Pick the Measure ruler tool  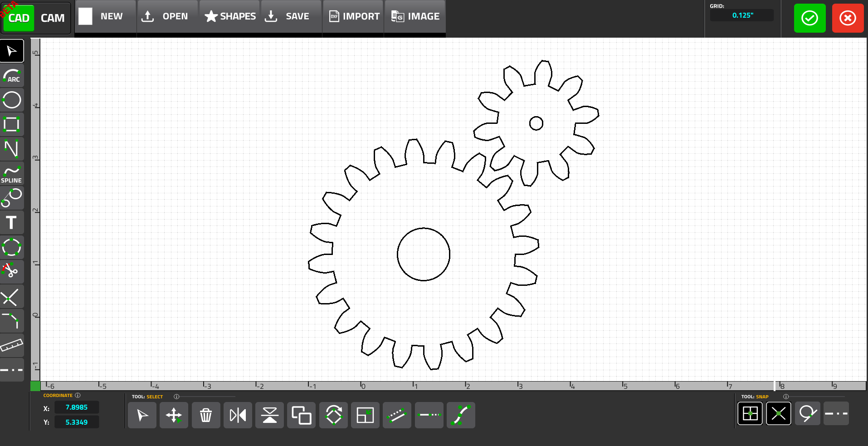tap(12, 345)
